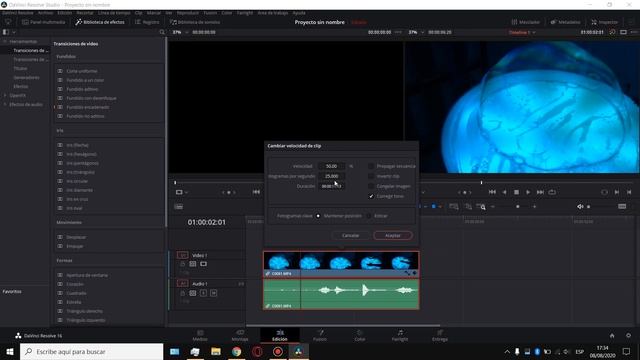Select Títulos in effects tree
The image size is (640, 360).
click(20, 69)
